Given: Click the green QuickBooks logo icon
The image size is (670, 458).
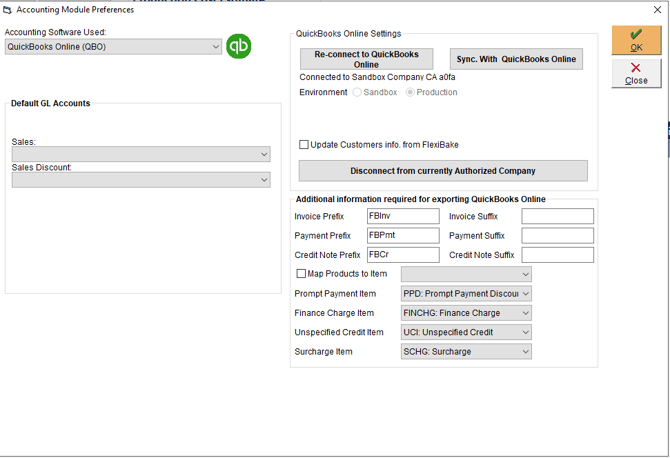Looking at the screenshot, I should point(238,46).
